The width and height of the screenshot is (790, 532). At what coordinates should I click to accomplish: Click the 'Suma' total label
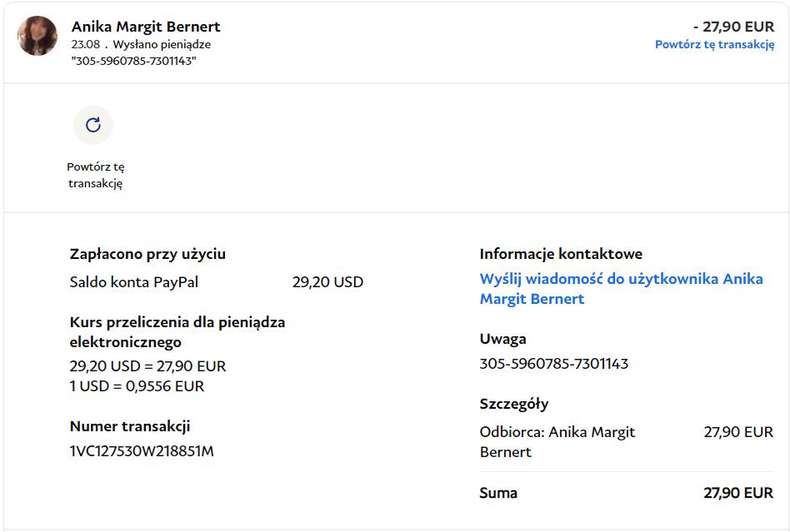[x=498, y=493]
